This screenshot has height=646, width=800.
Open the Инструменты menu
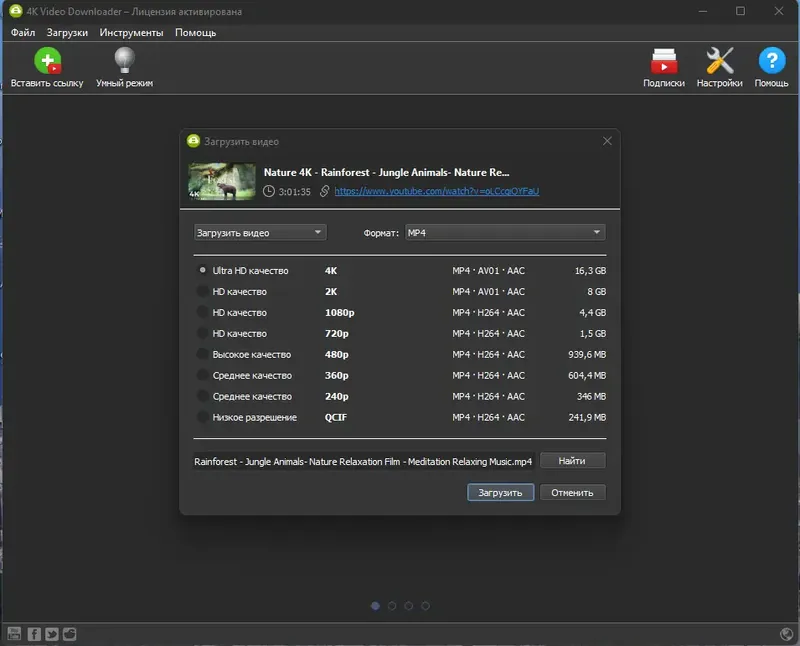click(131, 33)
